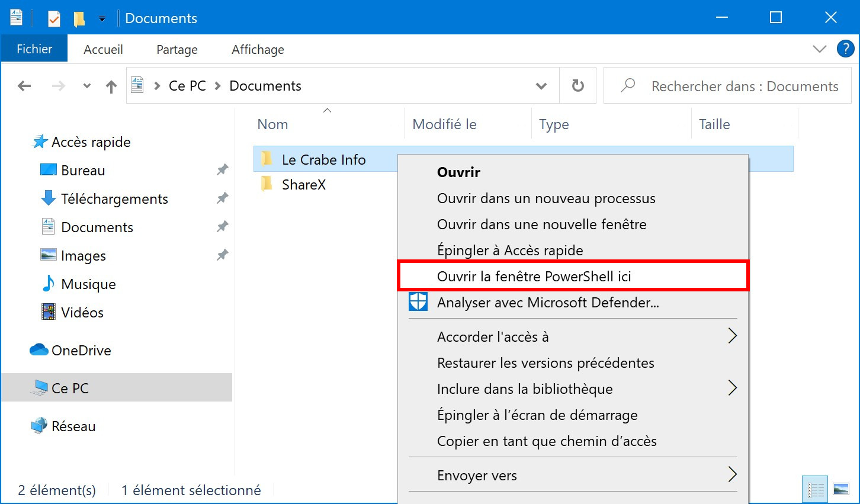Open the Fichier tab
The height and width of the screenshot is (504, 860).
(34, 49)
